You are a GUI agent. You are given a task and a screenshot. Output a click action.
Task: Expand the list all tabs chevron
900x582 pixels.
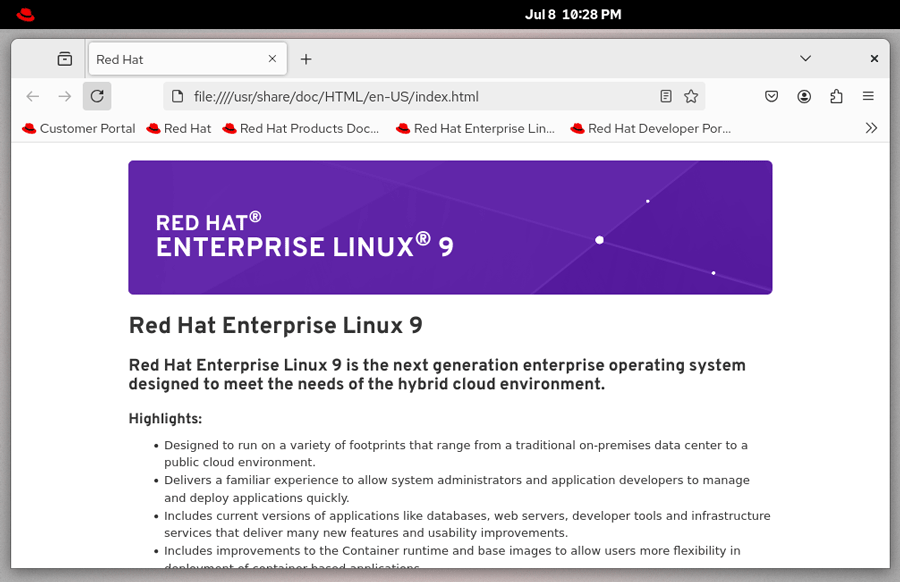tap(806, 59)
